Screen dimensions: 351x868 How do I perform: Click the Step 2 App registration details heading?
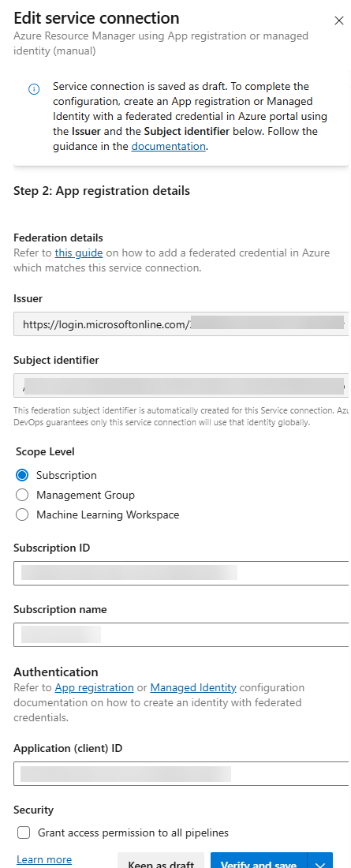pos(102,191)
